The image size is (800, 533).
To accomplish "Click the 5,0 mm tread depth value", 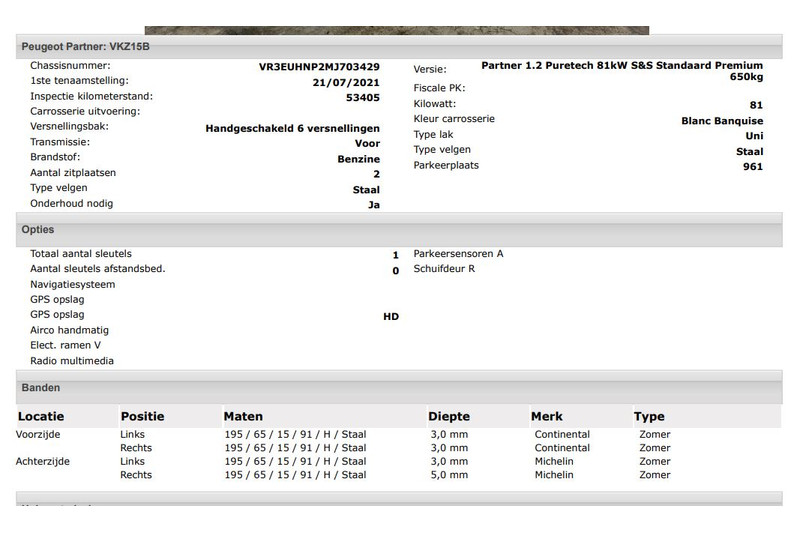I will click(448, 475).
